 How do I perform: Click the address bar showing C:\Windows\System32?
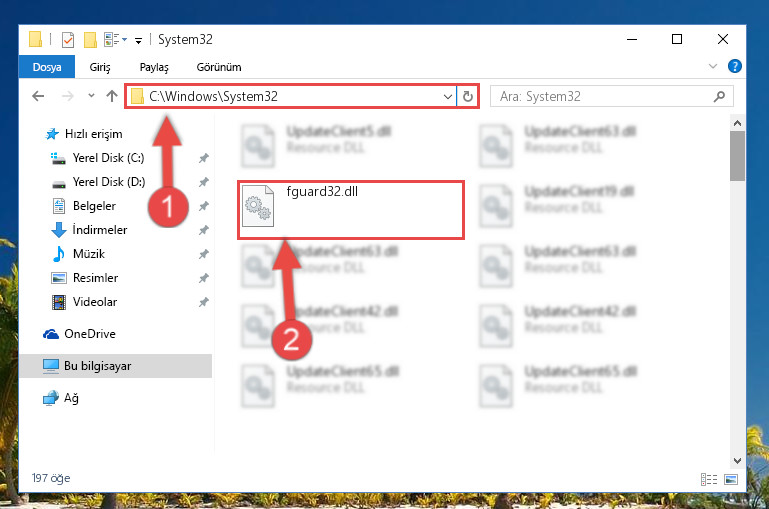pos(292,97)
